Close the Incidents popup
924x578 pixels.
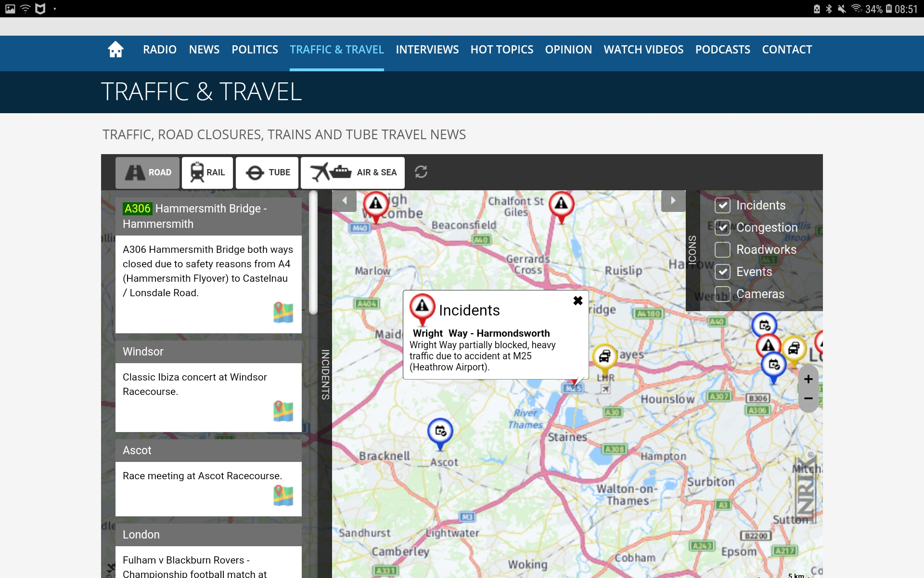pyautogui.click(x=578, y=301)
